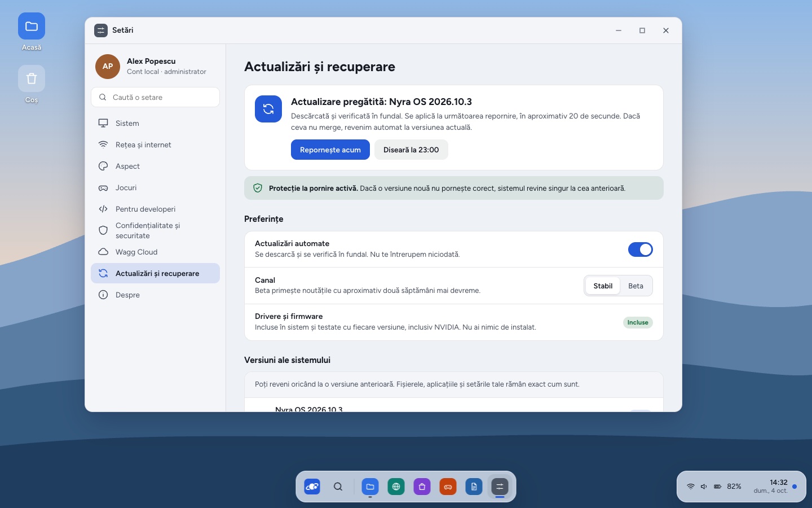This screenshot has width=812, height=508.
Task: Click the Diseară la 23:00 button
Action: point(411,150)
